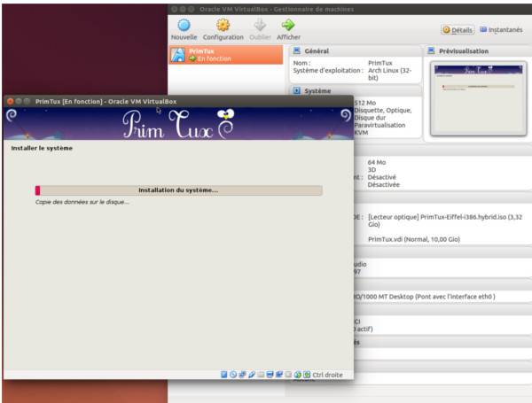532x403 pixels.
Task: Click network adapter icon in VM status bar
Action: pyautogui.click(x=242, y=375)
